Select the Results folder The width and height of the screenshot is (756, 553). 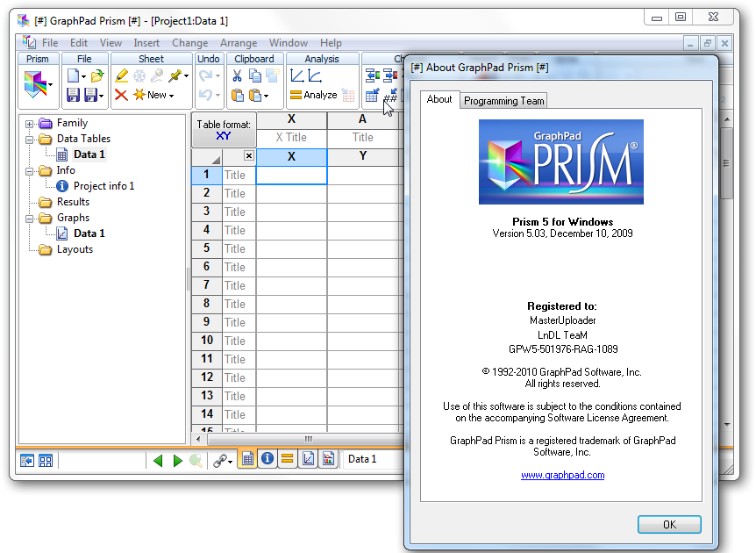pos(73,202)
